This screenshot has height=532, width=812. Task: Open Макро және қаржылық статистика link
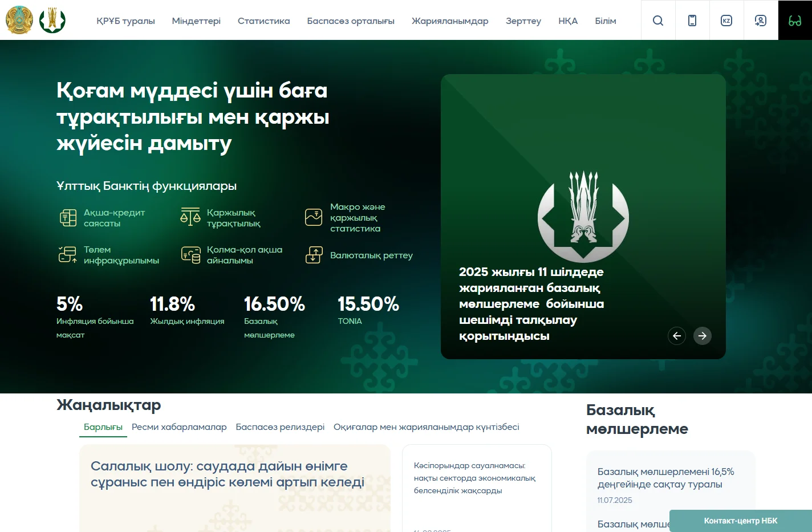point(358,218)
